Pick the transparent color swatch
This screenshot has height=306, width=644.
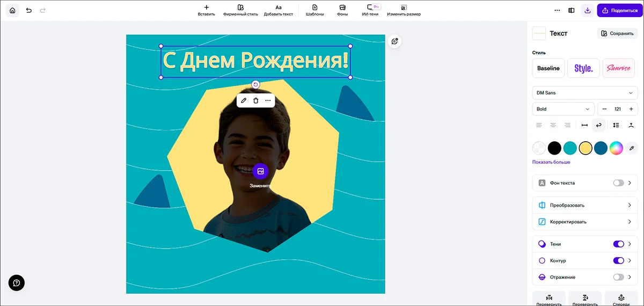point(539,148)
